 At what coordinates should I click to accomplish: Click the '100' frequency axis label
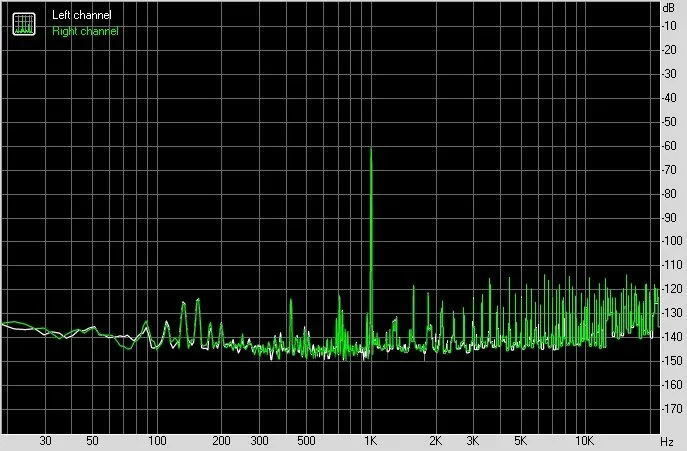tap(157, 441)
